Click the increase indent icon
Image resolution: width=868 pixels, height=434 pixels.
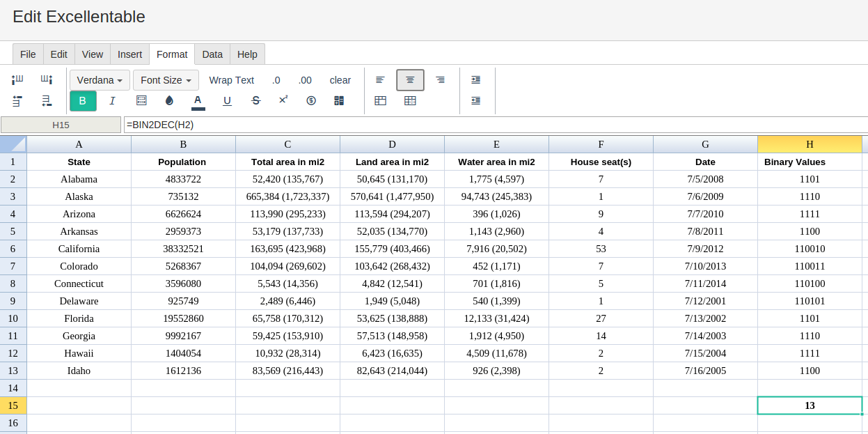click(x=475, y=80)
